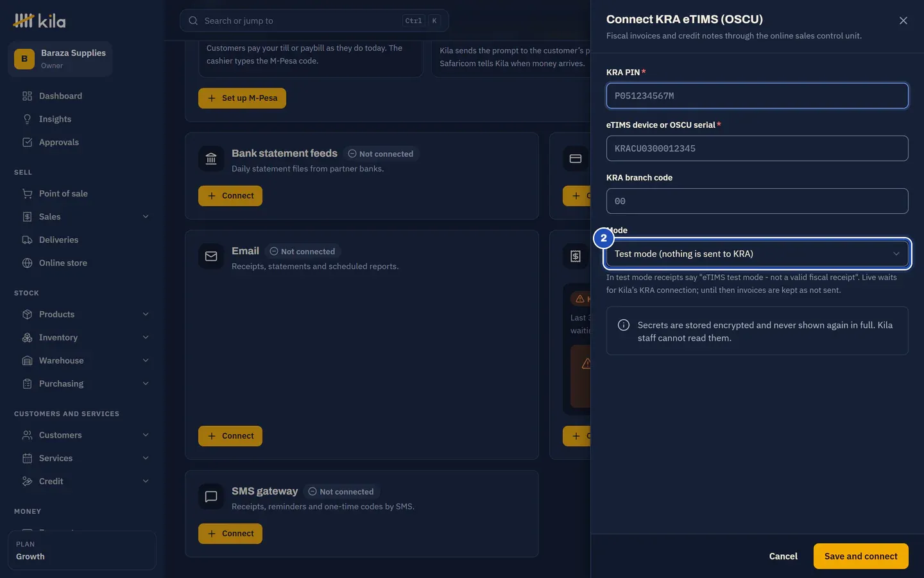Connect the Email integration
The image size is (924, 578).
pyautogui.click(x=230, y=436)
